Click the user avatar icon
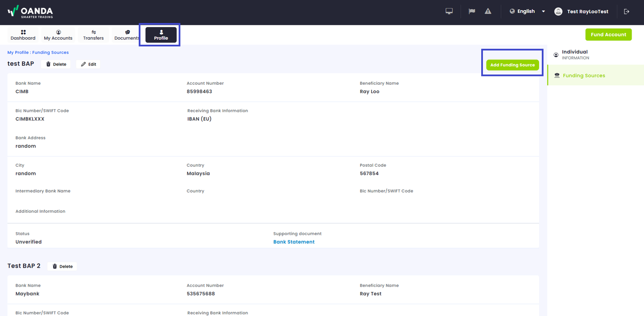The height and width of the screenshot is (316, 644). [558, 12]
